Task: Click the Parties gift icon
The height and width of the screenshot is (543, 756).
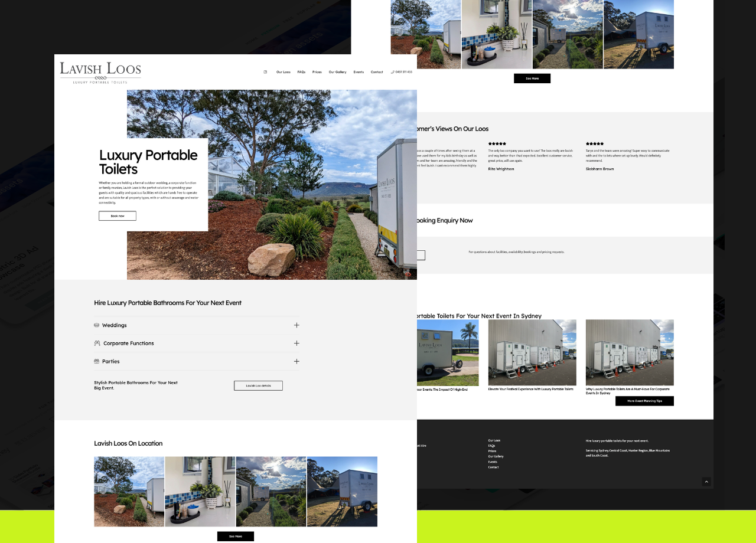Action: click(x=97, y=361)
